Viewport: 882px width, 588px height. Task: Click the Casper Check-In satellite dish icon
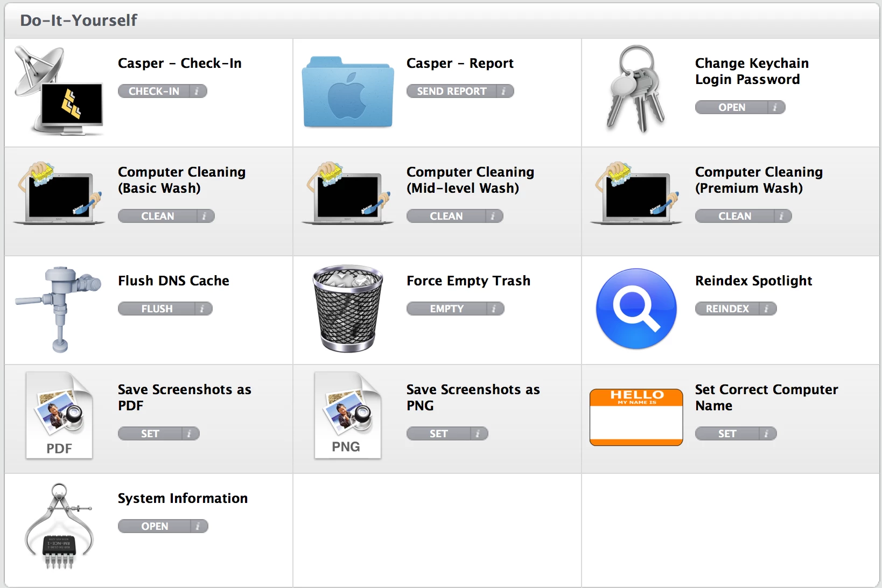(x=59, y=90)
